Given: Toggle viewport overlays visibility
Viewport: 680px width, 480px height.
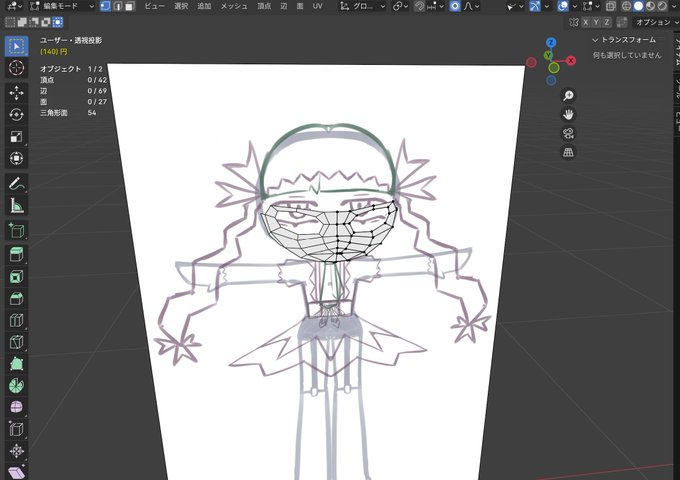Looking at the screenshot, I should click(562, 6).
